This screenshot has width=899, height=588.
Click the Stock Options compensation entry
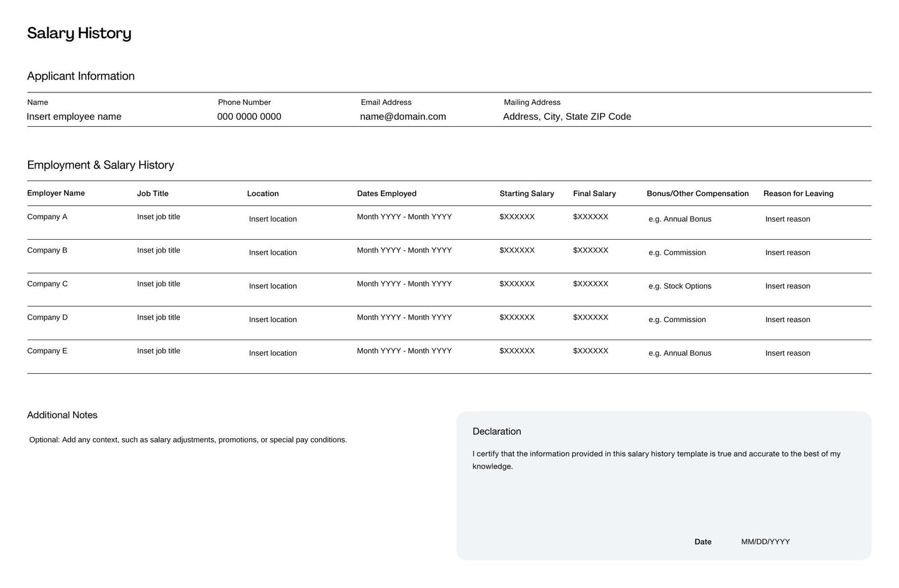coord(680,286)
